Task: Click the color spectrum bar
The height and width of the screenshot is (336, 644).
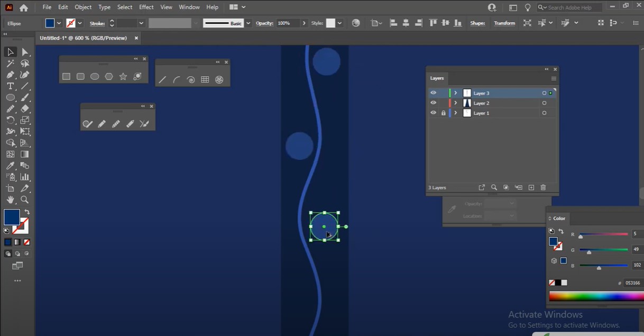Action: point(595,296)
